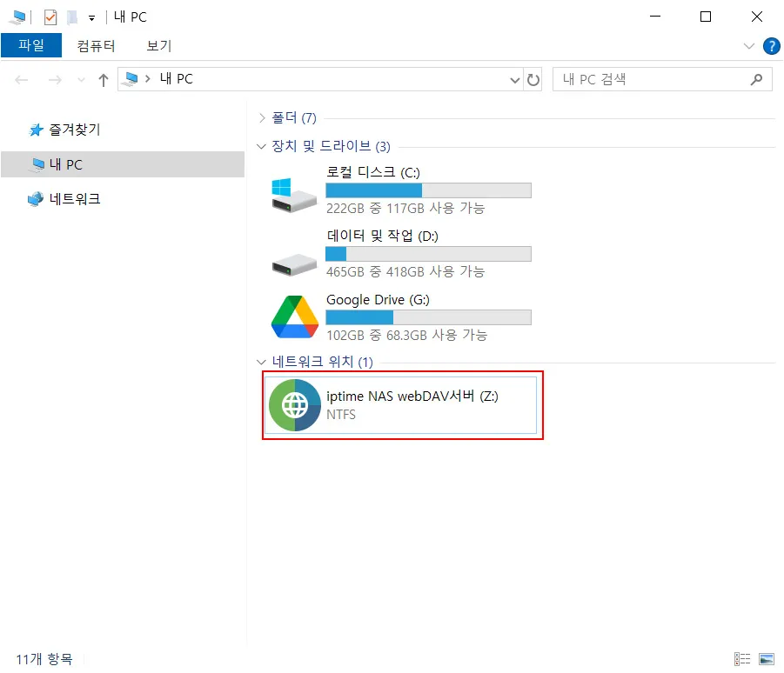
Task: Click the 네트워크 위치 (1) header text
Action: click(323, 362)
